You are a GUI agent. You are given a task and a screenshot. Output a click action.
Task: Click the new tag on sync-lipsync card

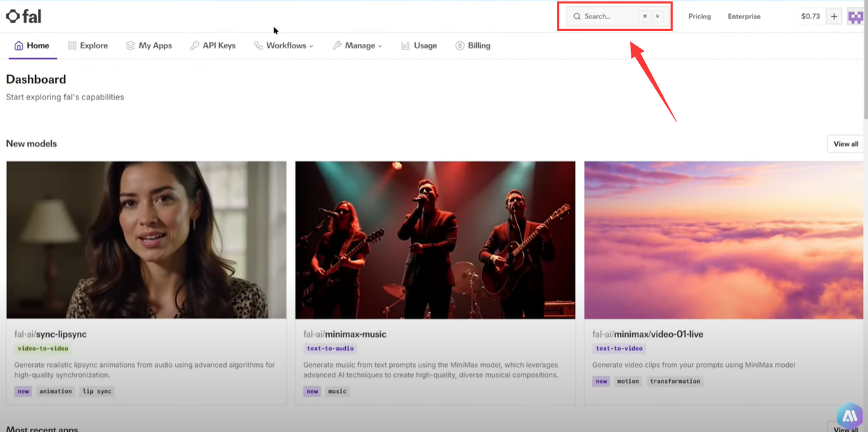click(24, 391)
